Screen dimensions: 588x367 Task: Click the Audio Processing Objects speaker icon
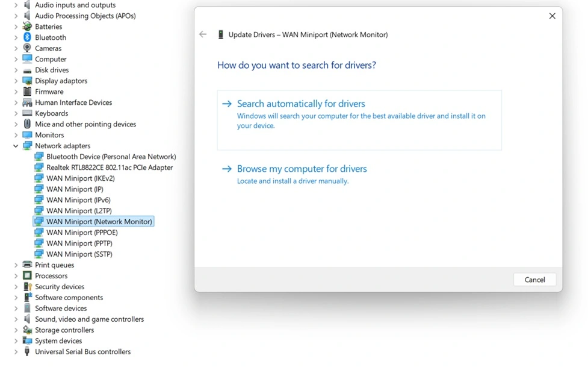tap(27, 16)
